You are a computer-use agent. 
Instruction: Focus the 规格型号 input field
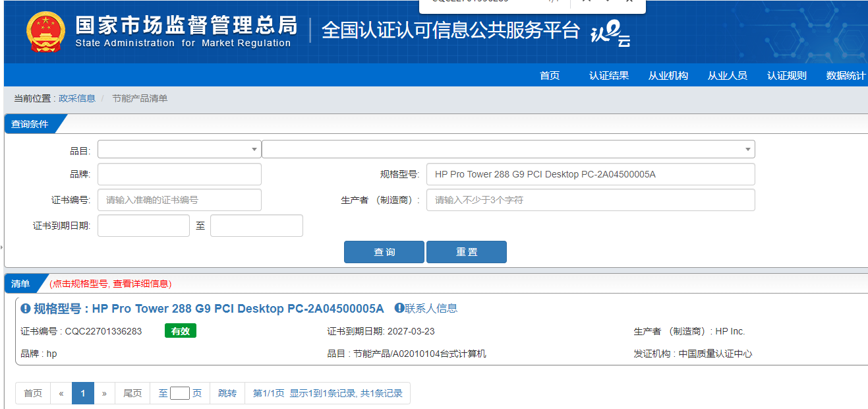click(x=591, y=174)
